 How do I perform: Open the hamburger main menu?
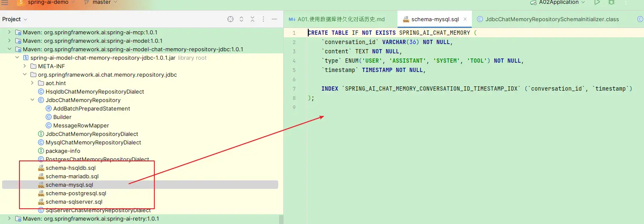pyautogui.click(x=5, y=2)
